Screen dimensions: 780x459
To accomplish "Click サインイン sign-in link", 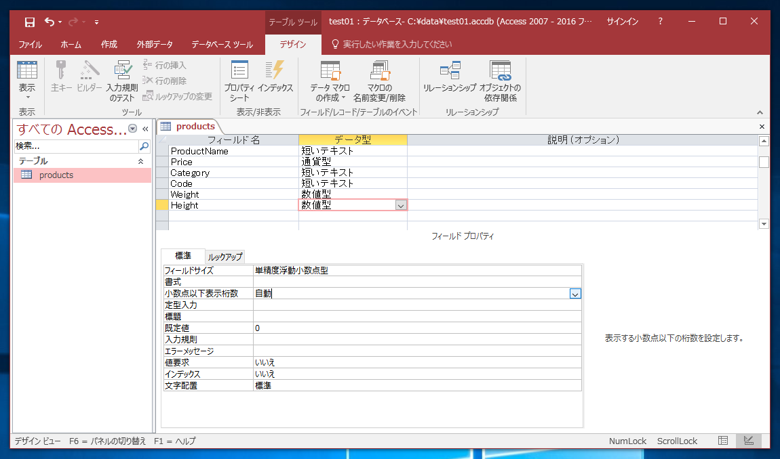I will 622,21.
